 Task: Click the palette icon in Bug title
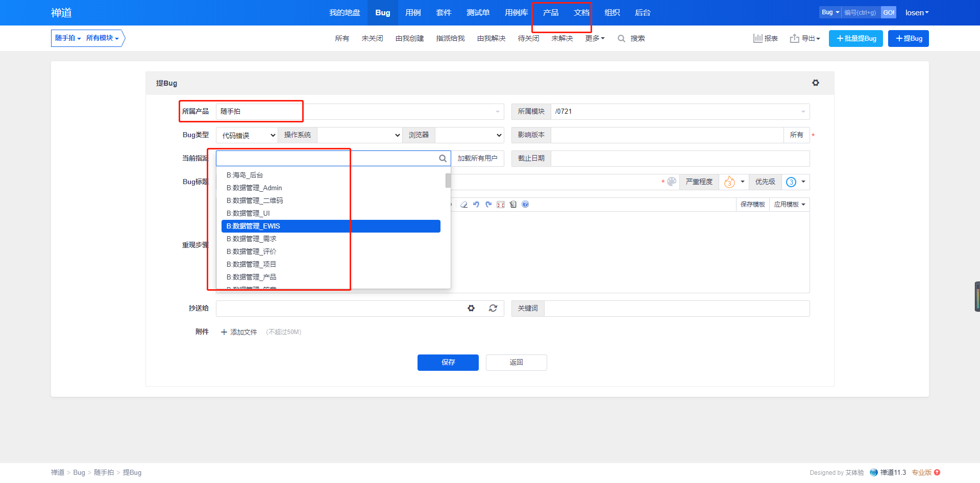672,182
